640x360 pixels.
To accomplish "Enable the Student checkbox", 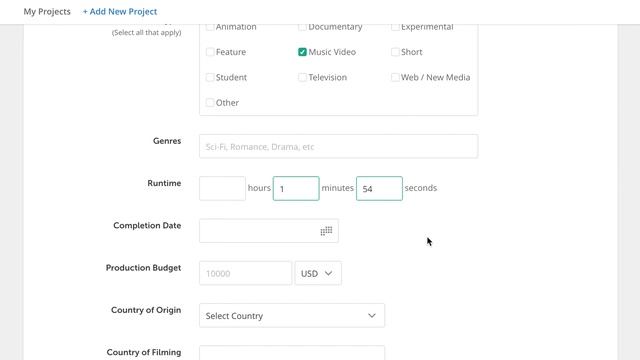I will pyautogui.click(x=210, y=77).
